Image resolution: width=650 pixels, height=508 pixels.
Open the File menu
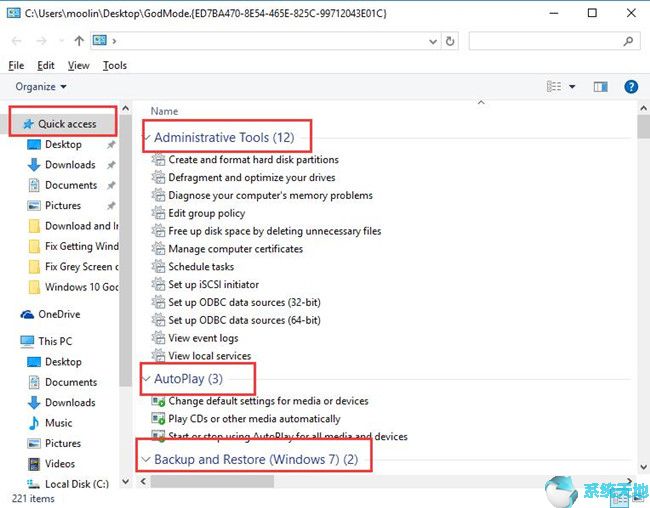click(16, 65)
